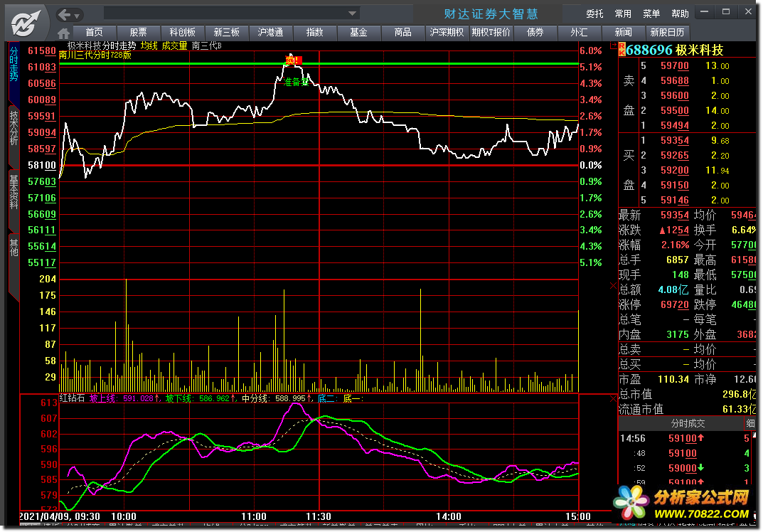Image resolution: width=763 pixels, height=532 pixels.
Task: Open the 首页 tab
Action: pyautogui.click(x=95, y=32)
